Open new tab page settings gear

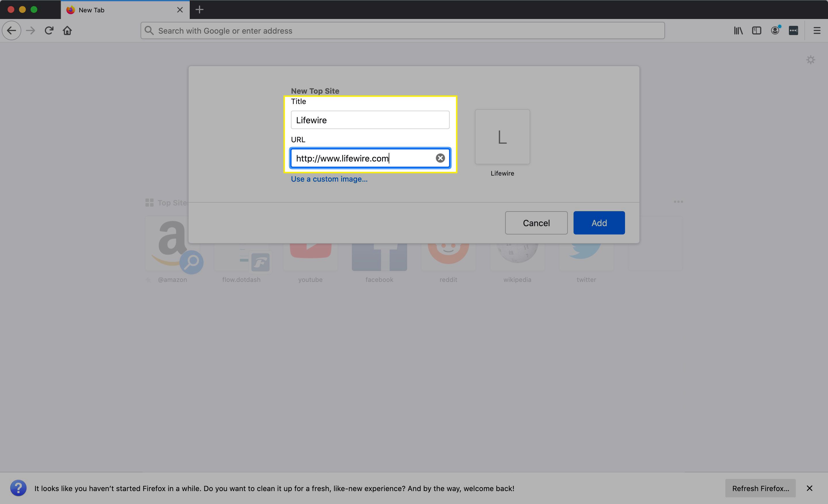[810, 60]
